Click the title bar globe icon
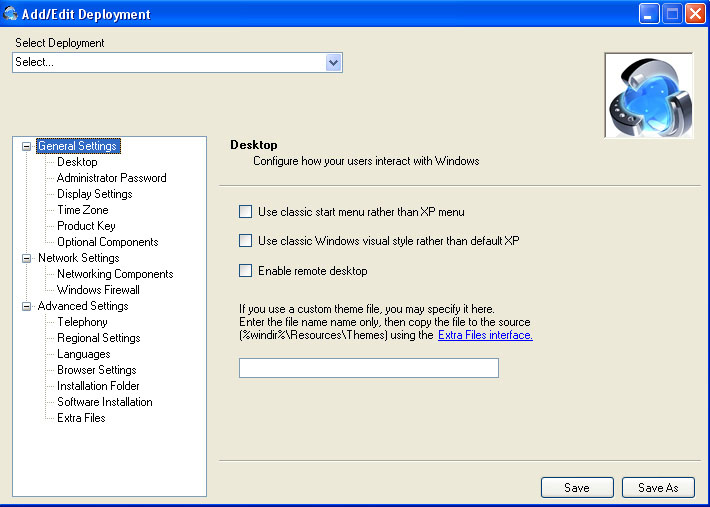Screen dimensions: 710x507 tap(11, 14)
